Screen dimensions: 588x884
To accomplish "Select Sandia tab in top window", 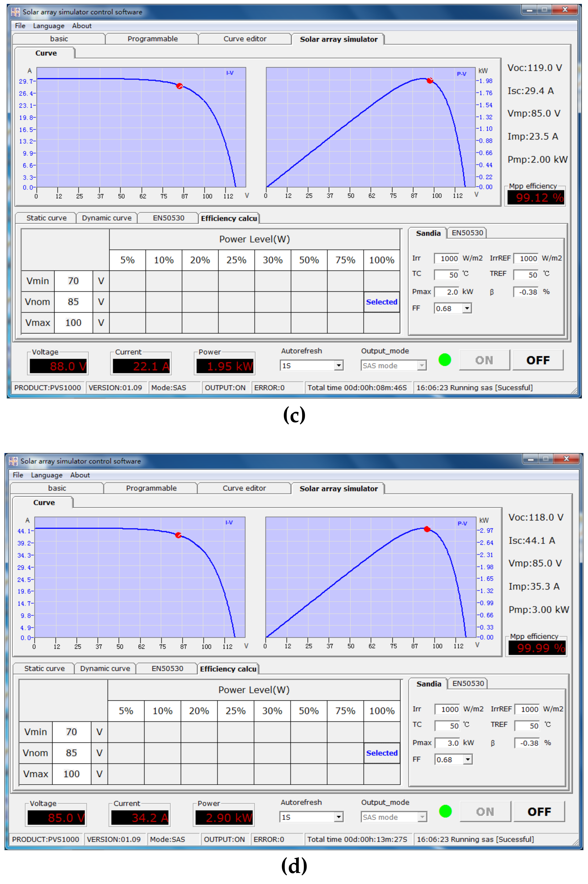I will pos(428,233).
